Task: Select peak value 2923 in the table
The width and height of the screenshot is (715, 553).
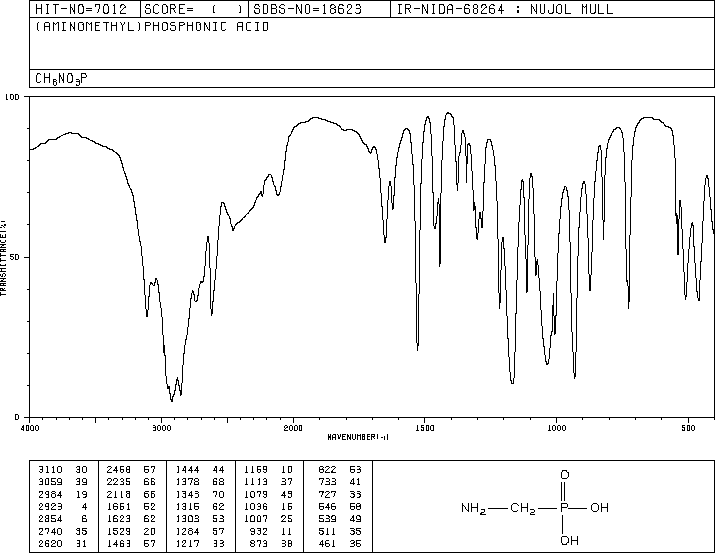Action: [x=50, y=506]
